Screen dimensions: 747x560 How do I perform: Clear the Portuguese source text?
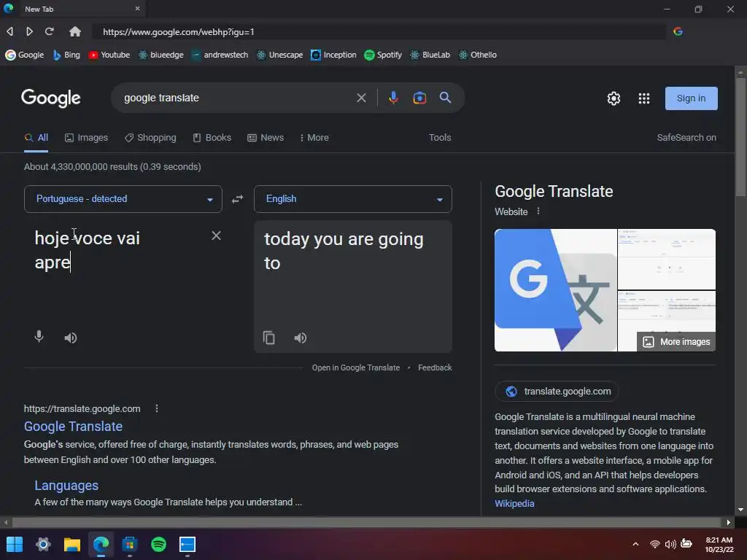216,236
